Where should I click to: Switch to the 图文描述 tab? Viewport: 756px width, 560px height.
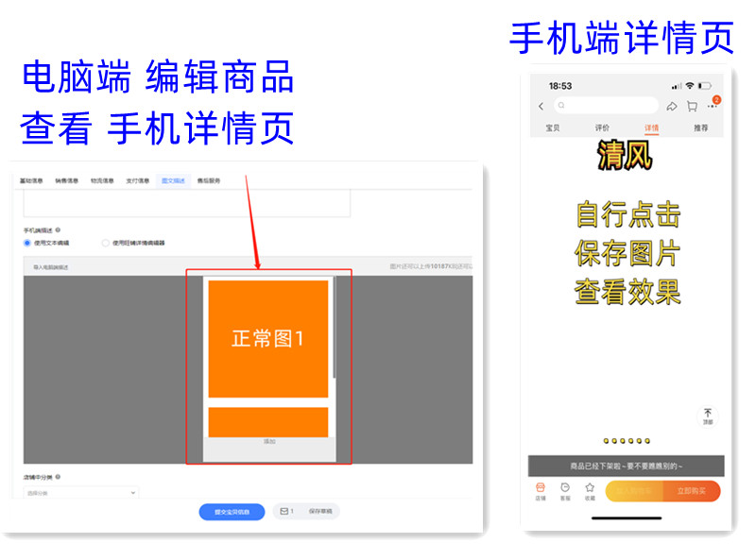pyautogui.click(x=174, y=180)
